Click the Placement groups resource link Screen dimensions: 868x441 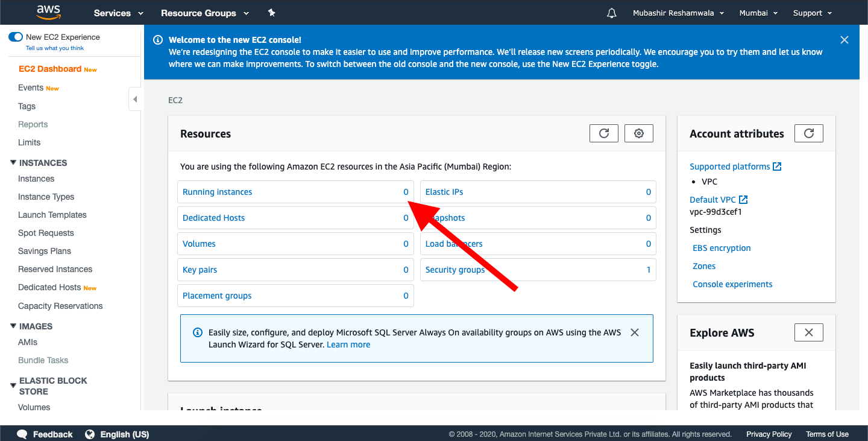tap(217, 296)
